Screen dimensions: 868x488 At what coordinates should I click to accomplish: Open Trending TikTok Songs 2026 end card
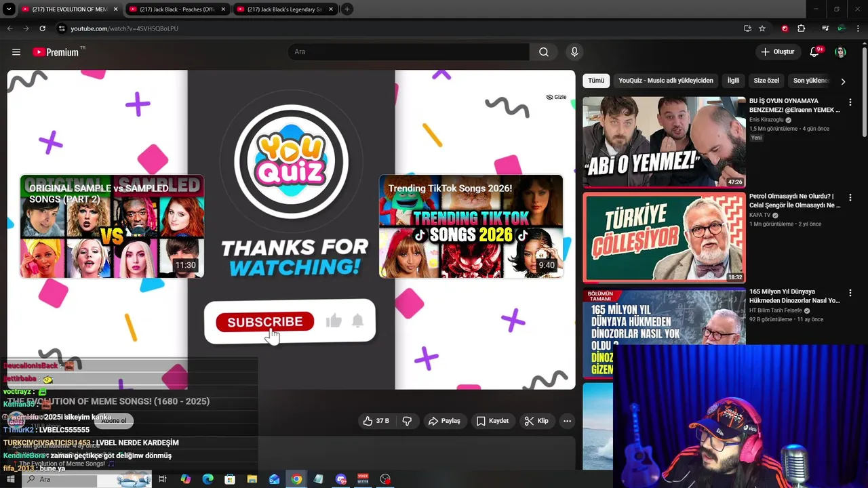click(471, 226)
